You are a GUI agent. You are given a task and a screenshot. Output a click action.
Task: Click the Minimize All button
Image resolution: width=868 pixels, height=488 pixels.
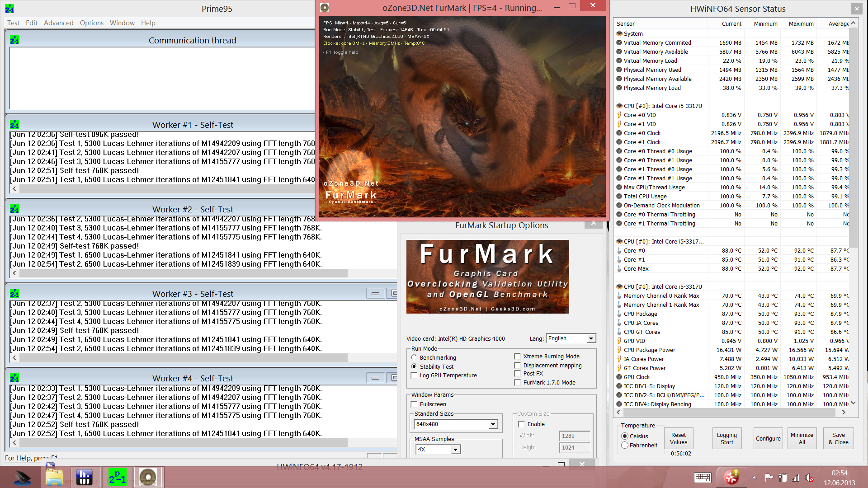click(x=802, y=438)
